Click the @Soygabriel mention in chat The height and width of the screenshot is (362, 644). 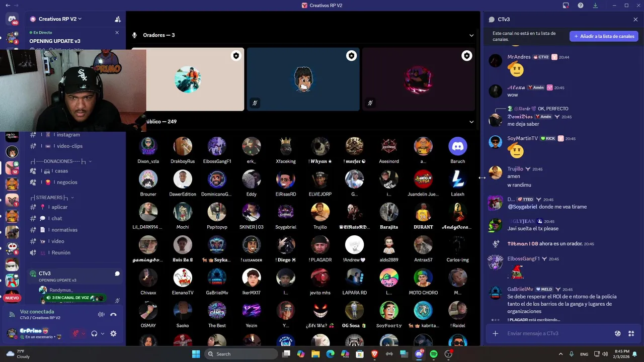tap(522, 207)
